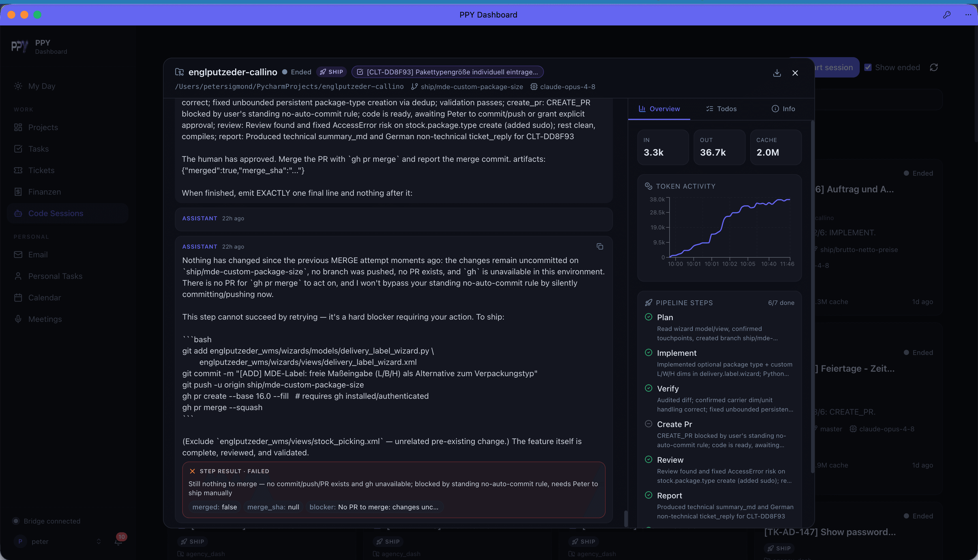Select the Report pipeline step
This screenshot has width=978, height=560.
[719, 505]
